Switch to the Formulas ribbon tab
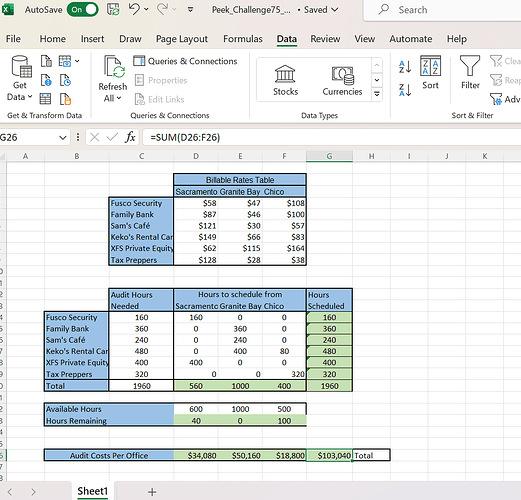521x500 pixels. pos(243,39)
